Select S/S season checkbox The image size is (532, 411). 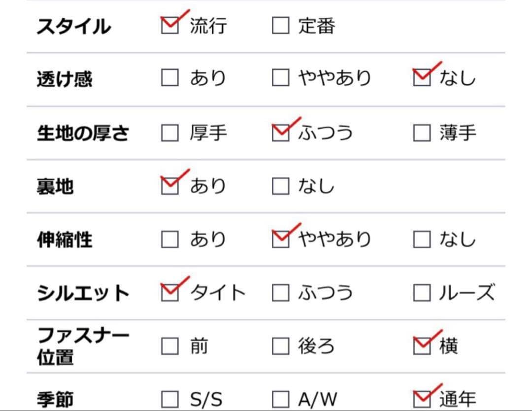click(170, 399)
